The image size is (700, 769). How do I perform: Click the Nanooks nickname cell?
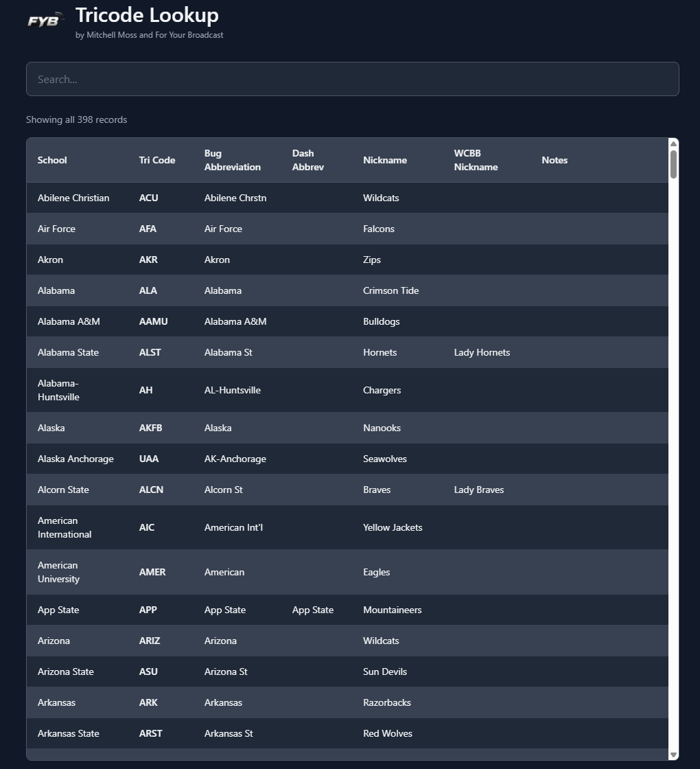pos(382,428)
